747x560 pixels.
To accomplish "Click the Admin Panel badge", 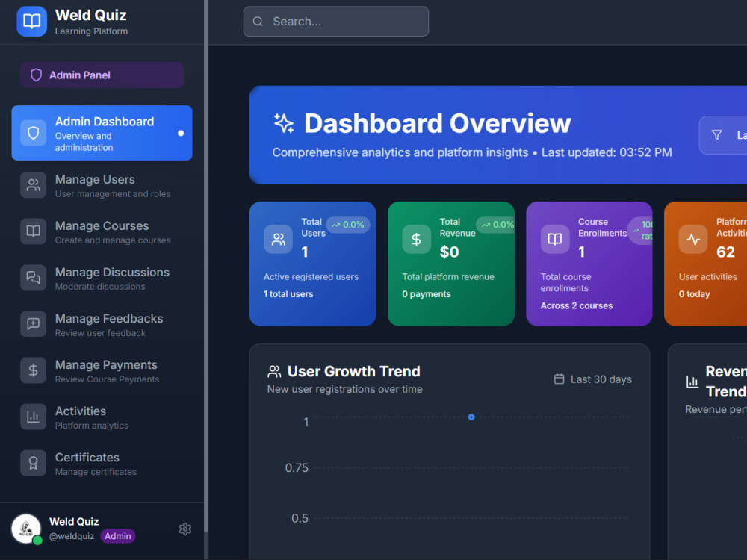I will 102,75.
